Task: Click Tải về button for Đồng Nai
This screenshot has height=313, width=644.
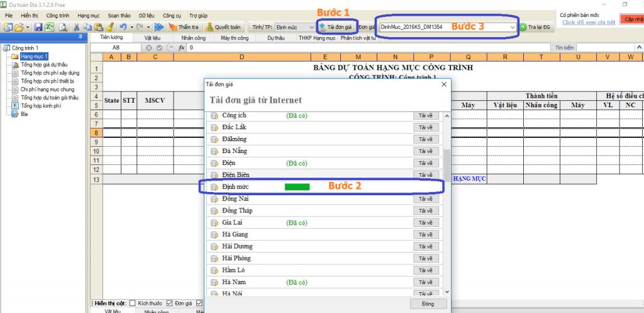Action: pos(426,199)
